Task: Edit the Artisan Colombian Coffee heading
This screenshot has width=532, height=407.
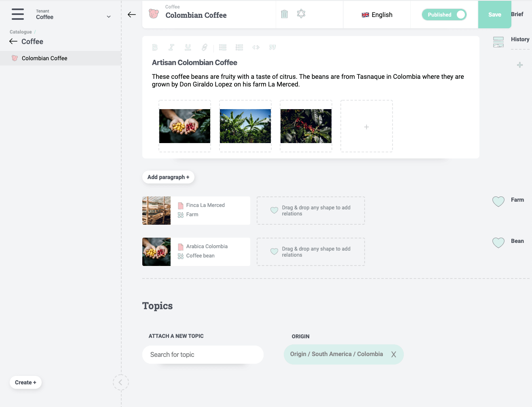Action: point(194,63)
